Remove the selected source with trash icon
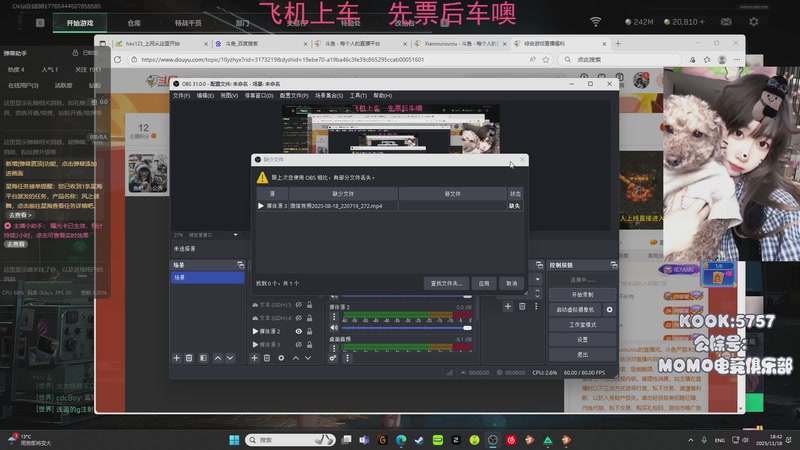 click(x=267, y=358)
